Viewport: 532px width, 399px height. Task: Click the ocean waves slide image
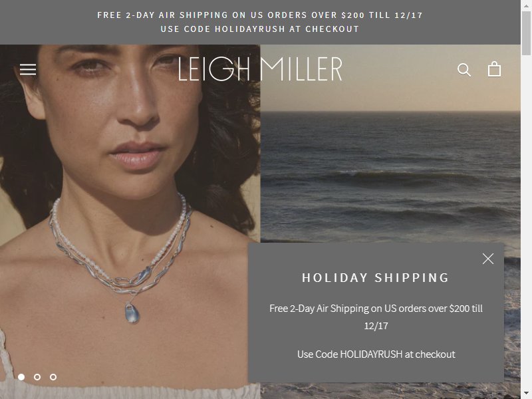[390, 143]
